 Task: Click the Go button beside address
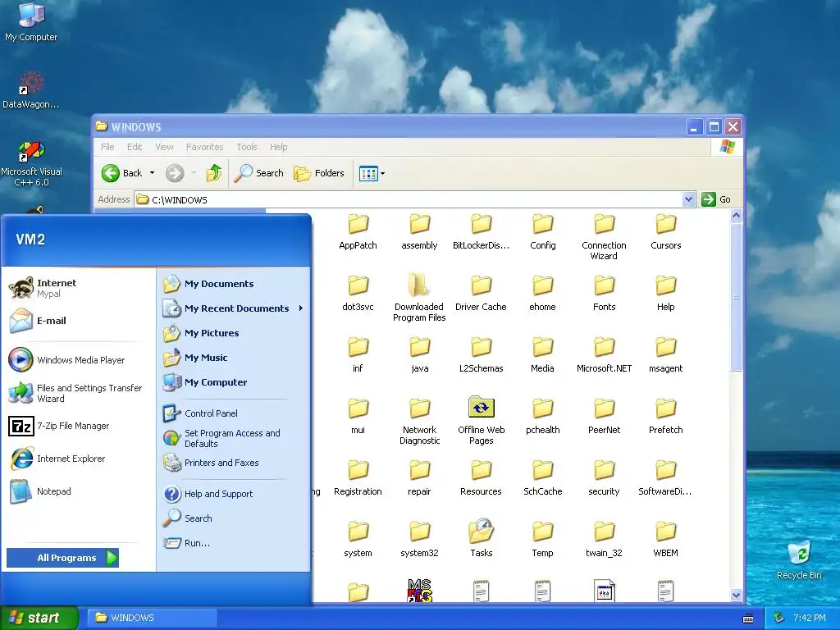[x=716, y=199]
